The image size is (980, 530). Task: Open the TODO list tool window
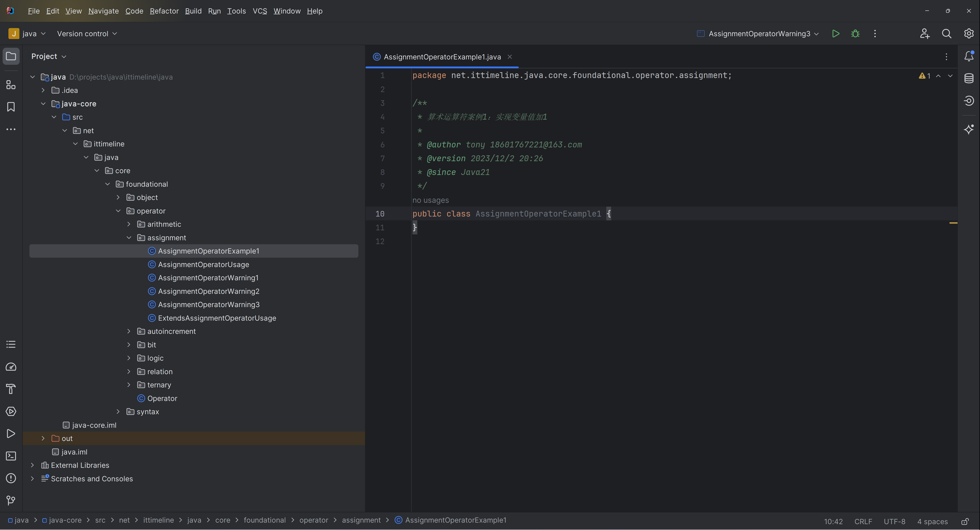pos(11,344)
